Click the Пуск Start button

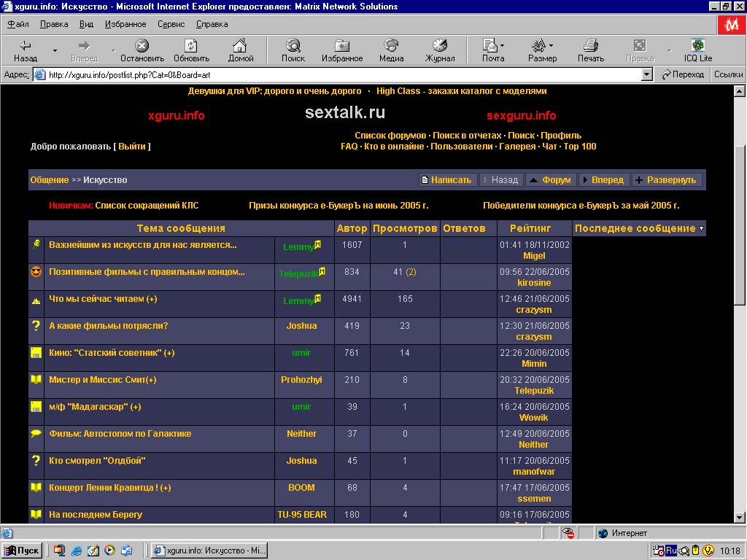[x=22, y=551]
